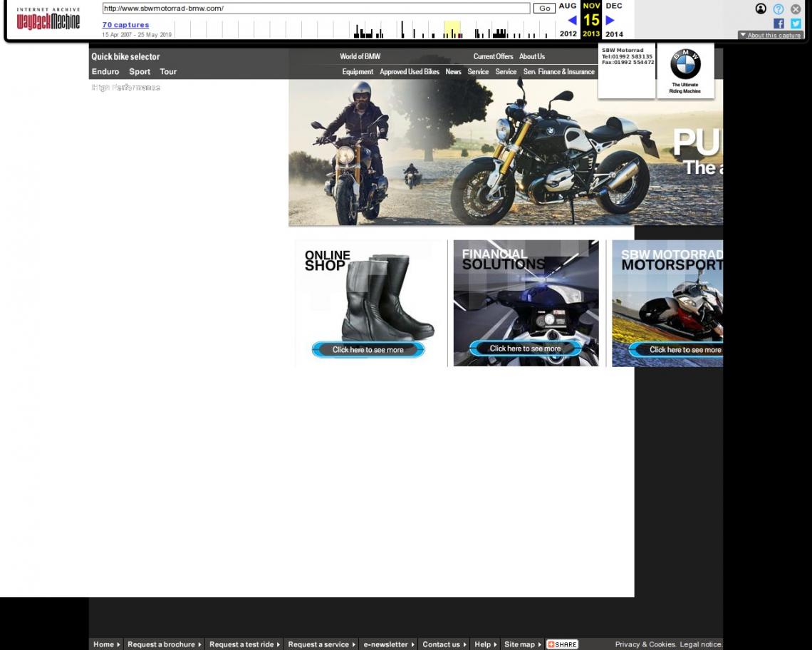Image resolution: width=812 pixels, height=650 pixels.
Task: Select year 2012 in the timeline
Action: pyautogui.click(x=568, y=33)
